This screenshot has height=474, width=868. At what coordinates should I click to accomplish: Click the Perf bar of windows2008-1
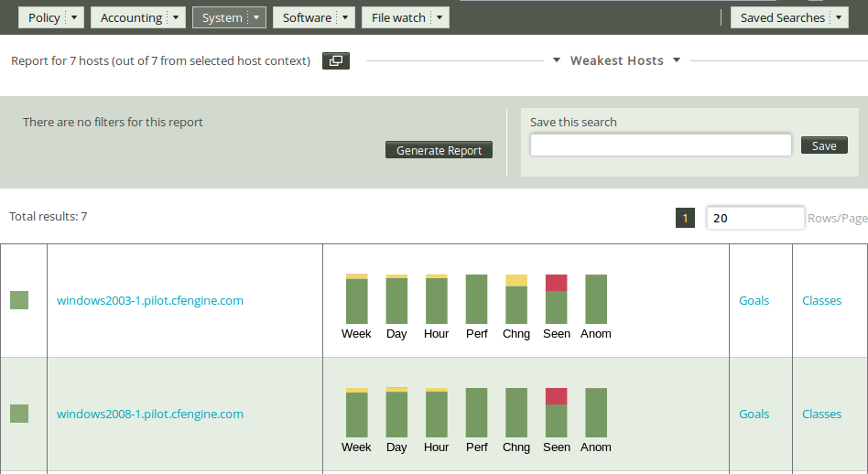coord(477,413)
